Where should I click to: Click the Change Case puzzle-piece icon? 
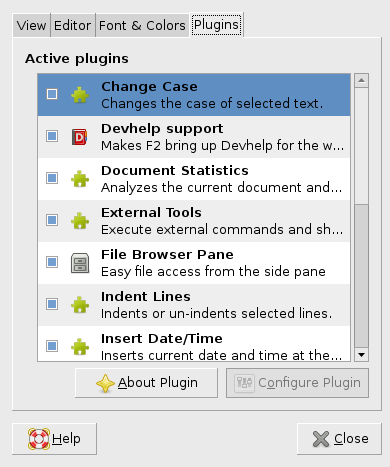pos(80,95)
